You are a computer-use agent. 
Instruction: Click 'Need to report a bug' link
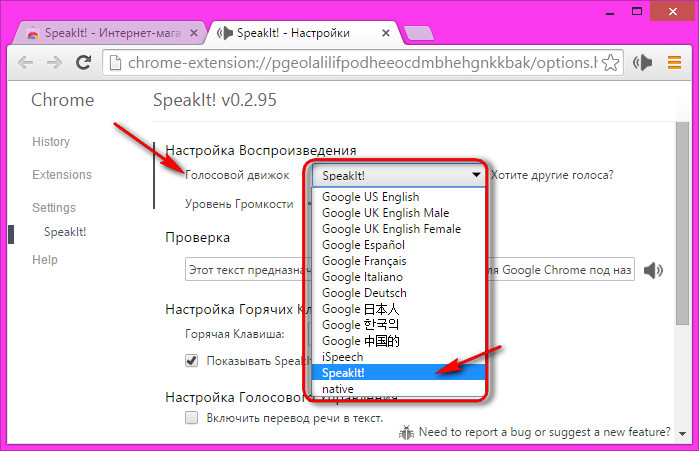(x=544, y=432)
